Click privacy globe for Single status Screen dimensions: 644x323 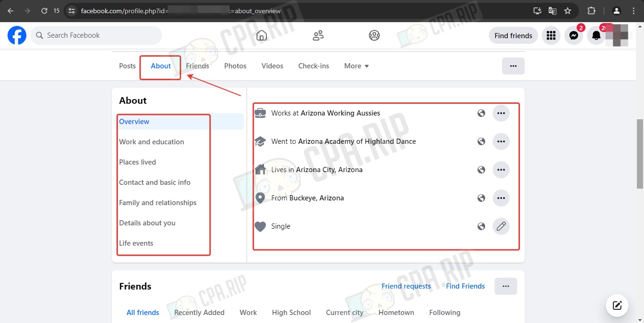pos(481,226)
